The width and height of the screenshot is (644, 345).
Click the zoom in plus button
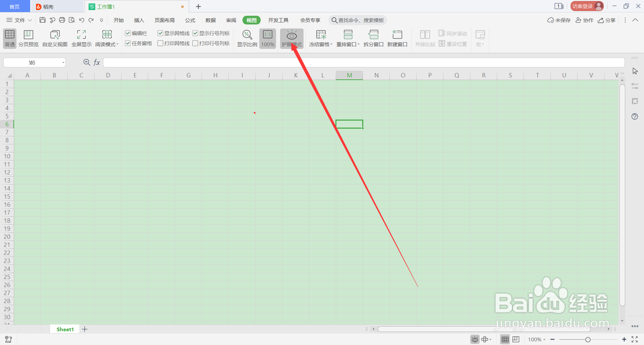click(624, 340)
